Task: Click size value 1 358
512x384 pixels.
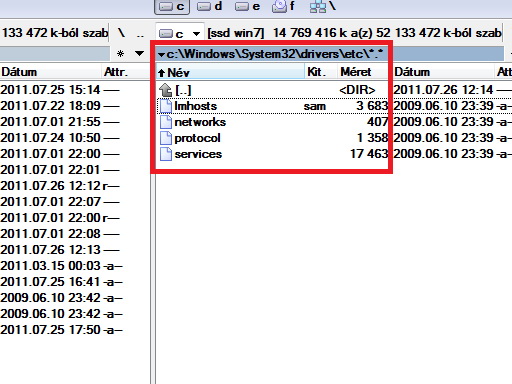Action: (x=372, y=138)
